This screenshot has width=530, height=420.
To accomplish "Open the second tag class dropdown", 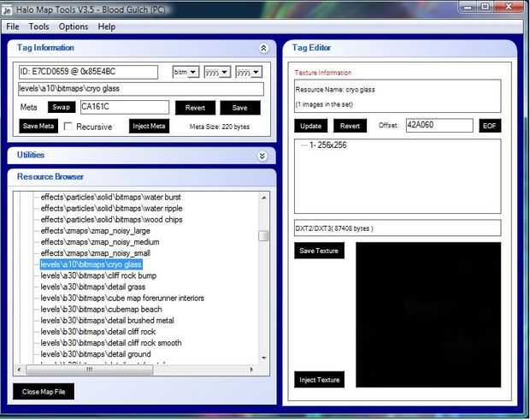I will [x=217, y=72].
